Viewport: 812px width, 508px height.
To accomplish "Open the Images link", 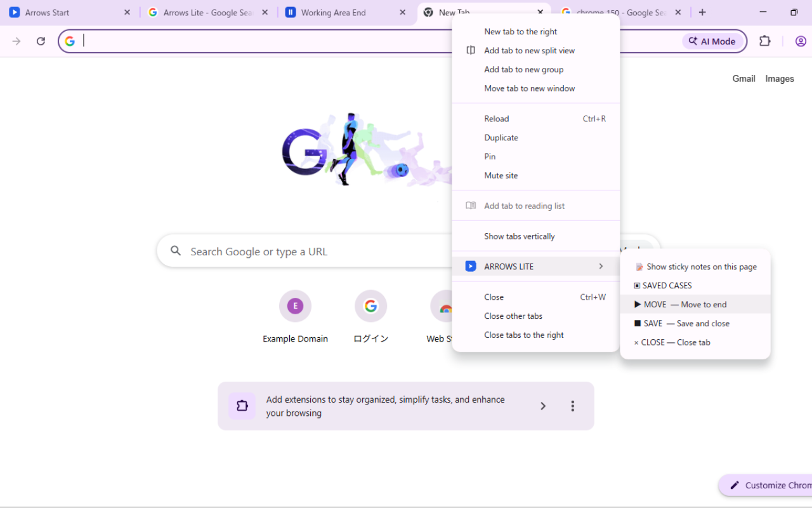I will pos(780,79).
